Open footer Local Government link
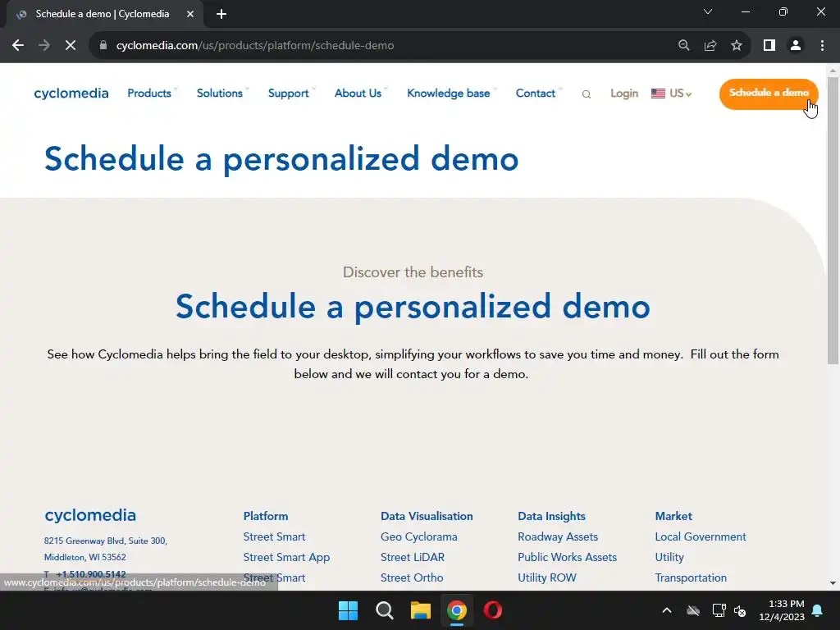Image resolution: width=840 pixels, height=630 pixels. (701, 536)
